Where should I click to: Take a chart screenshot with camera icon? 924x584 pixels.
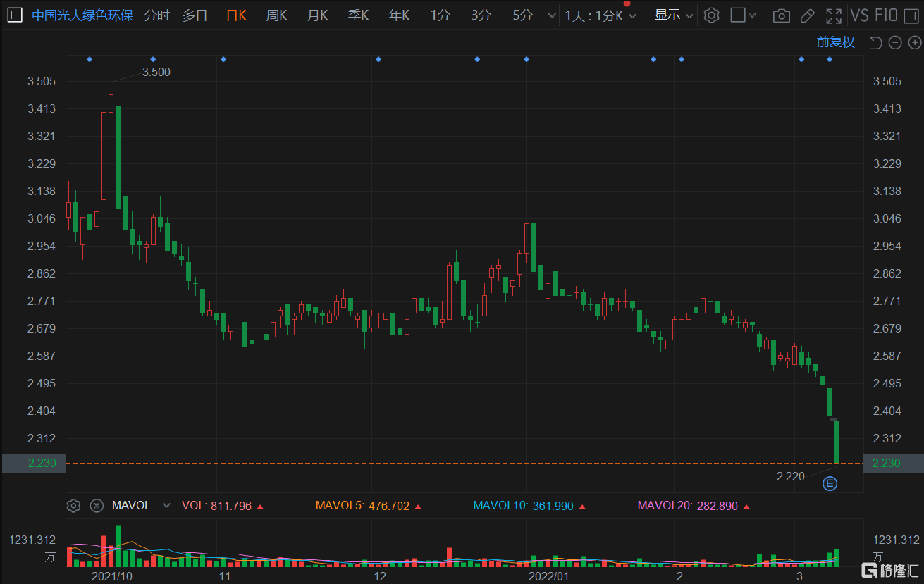click(780, 15)
